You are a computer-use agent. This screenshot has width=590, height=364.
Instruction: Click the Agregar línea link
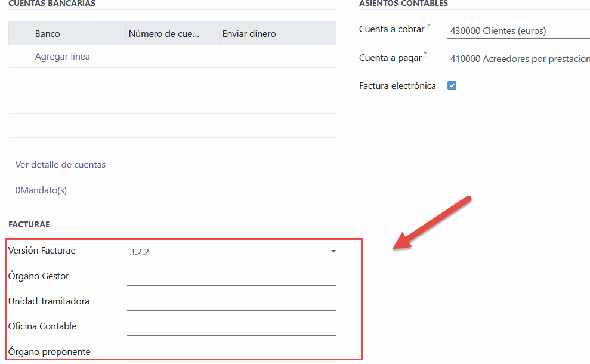[x=63, y=57]
